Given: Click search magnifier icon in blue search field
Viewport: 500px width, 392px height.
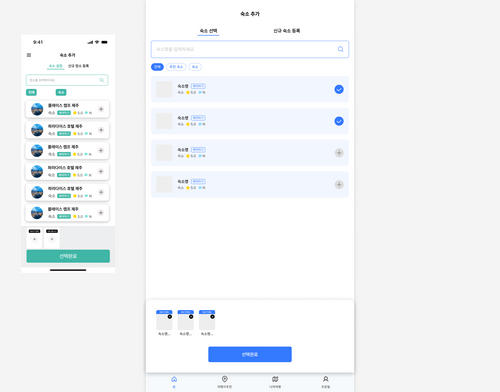Looking at the screenshot, I should tap(340, 49).
